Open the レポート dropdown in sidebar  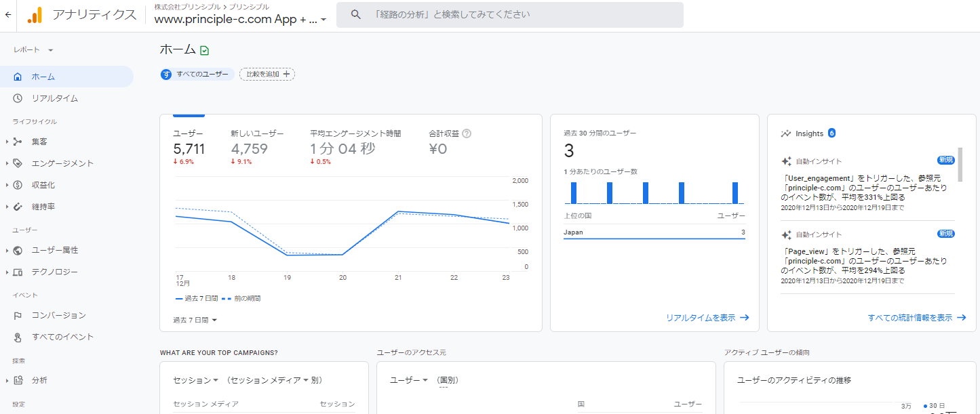click(33, 49)
